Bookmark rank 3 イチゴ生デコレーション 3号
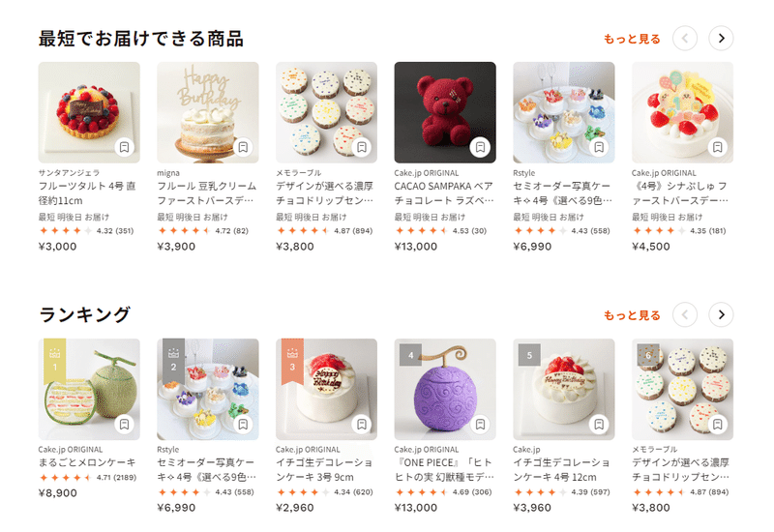The width and height of the screenshot is (774, 532). tap(362, 424)
